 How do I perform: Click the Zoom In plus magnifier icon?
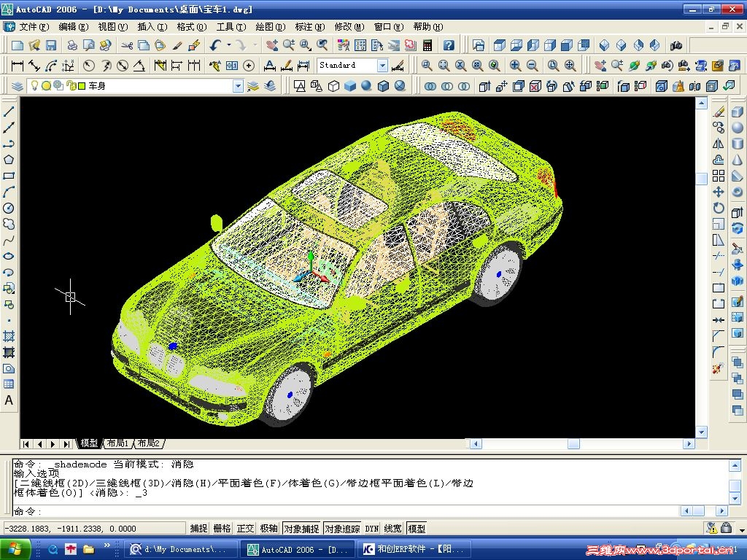point(515,65)
